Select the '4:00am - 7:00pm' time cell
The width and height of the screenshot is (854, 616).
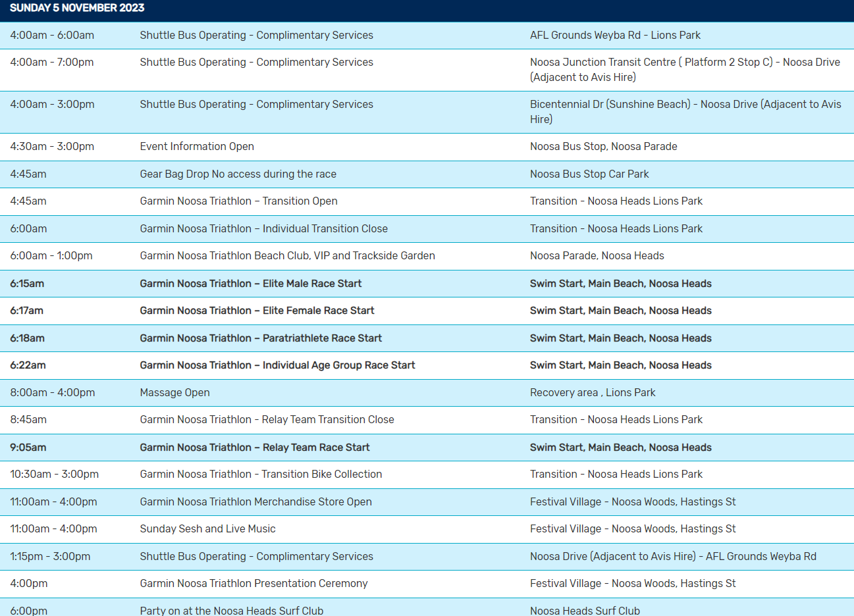click(52, 63)
